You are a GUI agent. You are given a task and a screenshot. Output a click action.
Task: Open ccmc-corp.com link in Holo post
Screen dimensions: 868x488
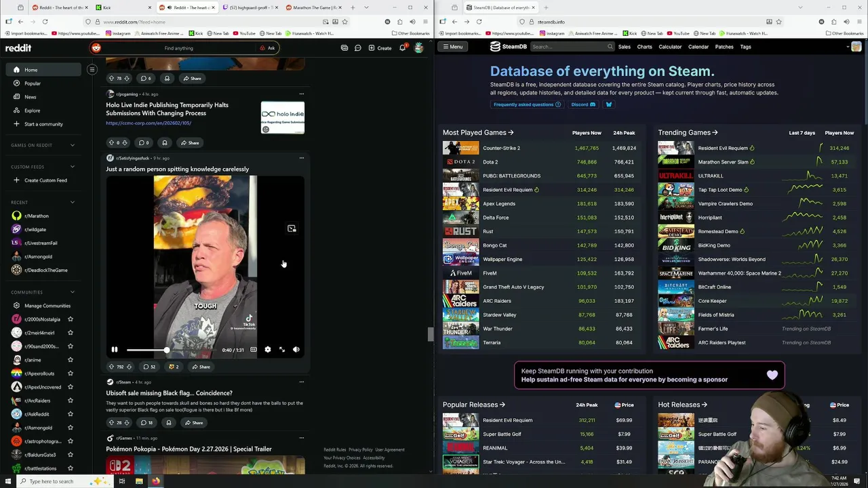click(x=149, y=123)
